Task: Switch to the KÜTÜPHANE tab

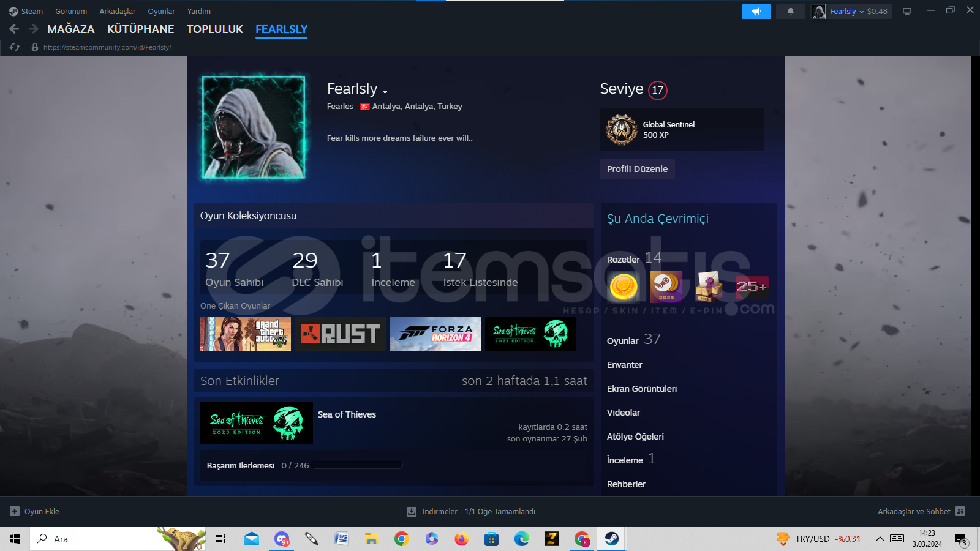Action: (x=140, y=29)
